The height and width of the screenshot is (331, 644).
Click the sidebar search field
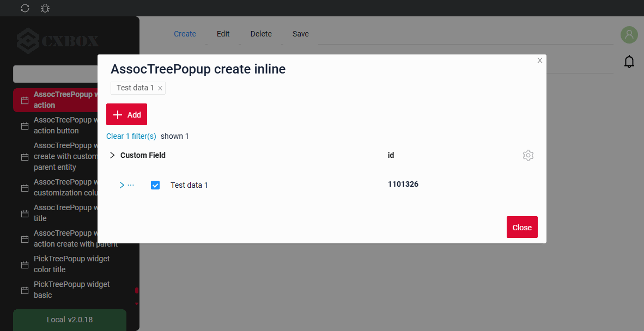[x=56, y=74]
